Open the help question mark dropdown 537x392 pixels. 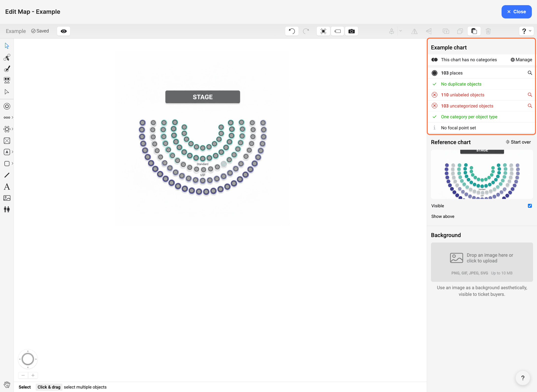pos(526,31)
